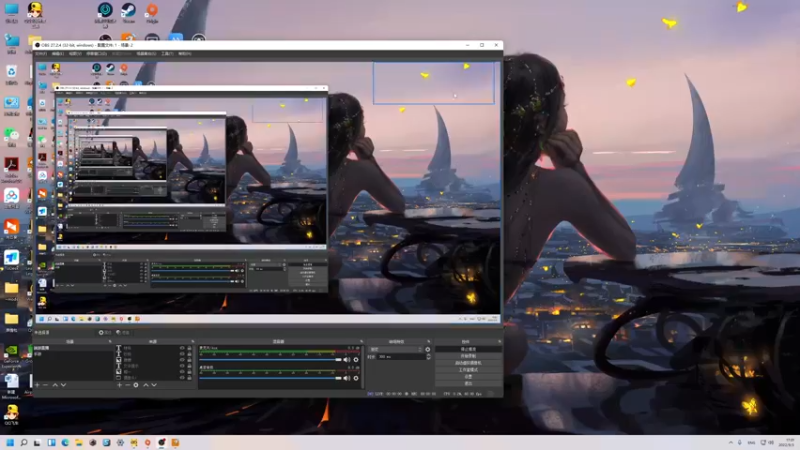This screenshot has width=800, height=450.
Task: Move the selected scene up in the Scenes list
Action: click(x=55, y=385)
